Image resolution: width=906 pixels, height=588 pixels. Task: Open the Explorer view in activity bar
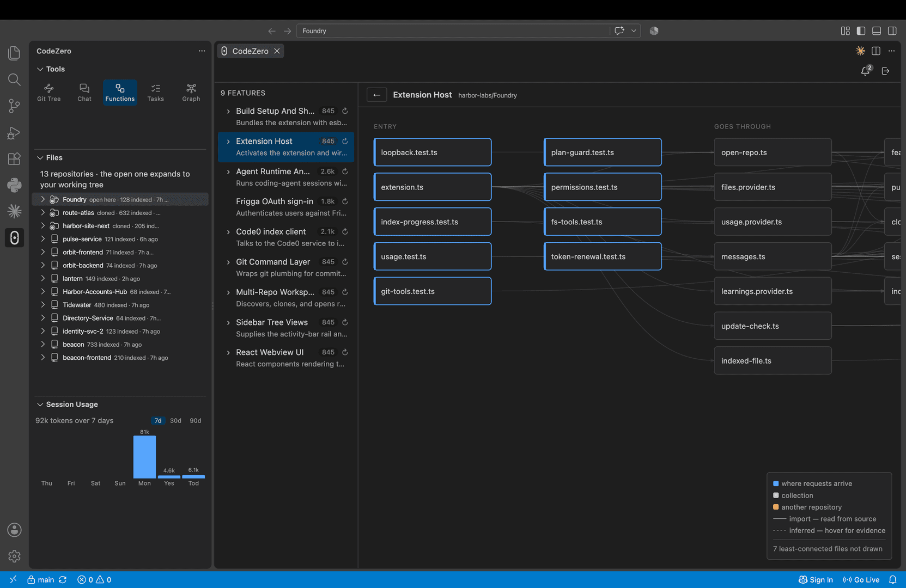coord(14,53)
